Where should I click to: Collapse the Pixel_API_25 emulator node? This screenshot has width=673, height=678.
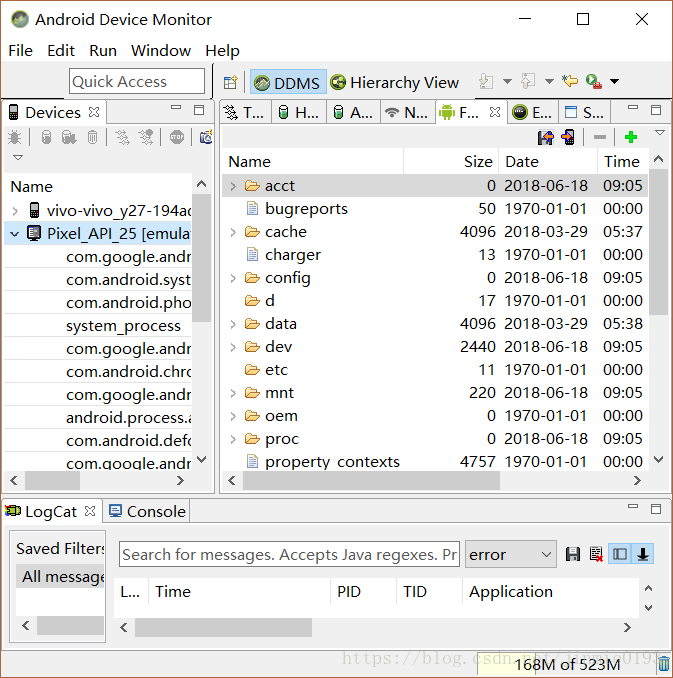click(15, 234)
